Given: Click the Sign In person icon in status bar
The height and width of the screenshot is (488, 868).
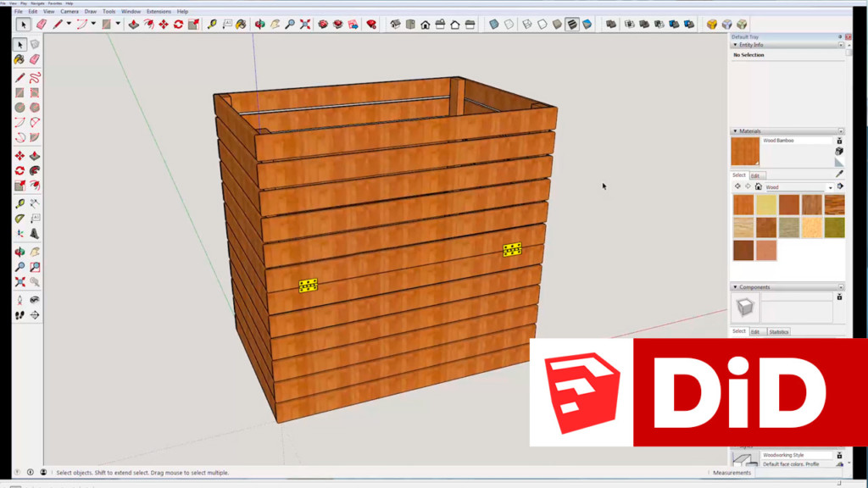Looking at the screenshot, I should 43,473.
